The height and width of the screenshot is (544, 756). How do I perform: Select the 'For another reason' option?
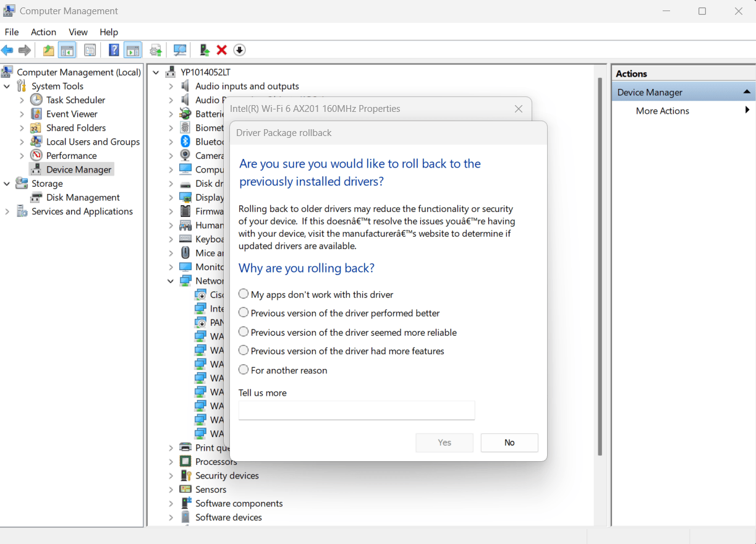point(244,370)
